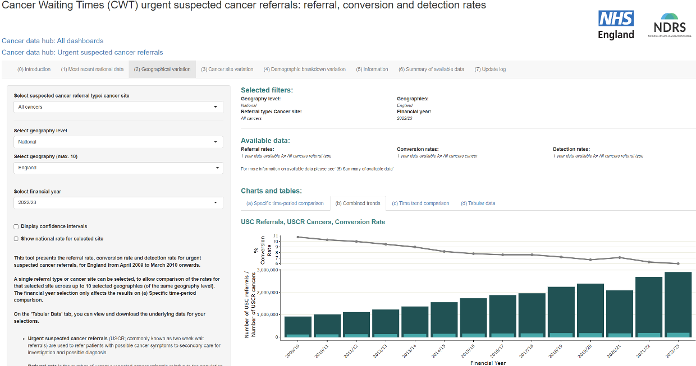Click the Selected filters heading
This screenshot has width=696, height=366.
(x=267, y=90)
